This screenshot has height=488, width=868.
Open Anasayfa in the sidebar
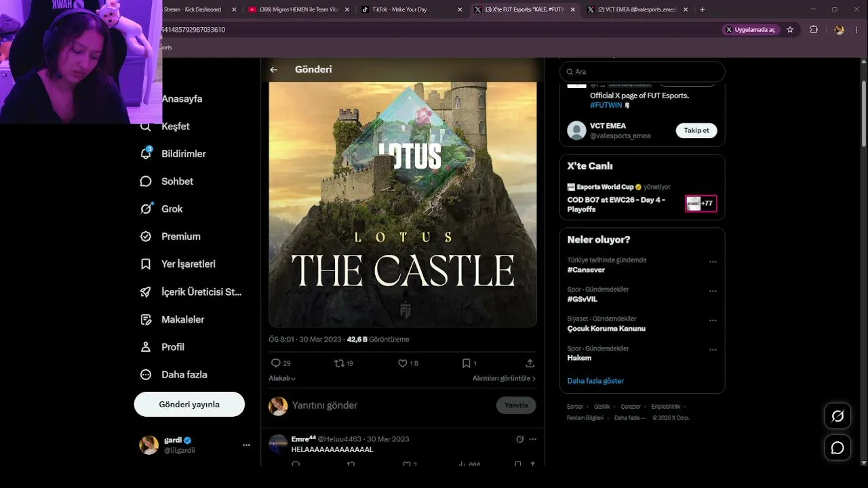pyautogui.click(x=182, y=99)
